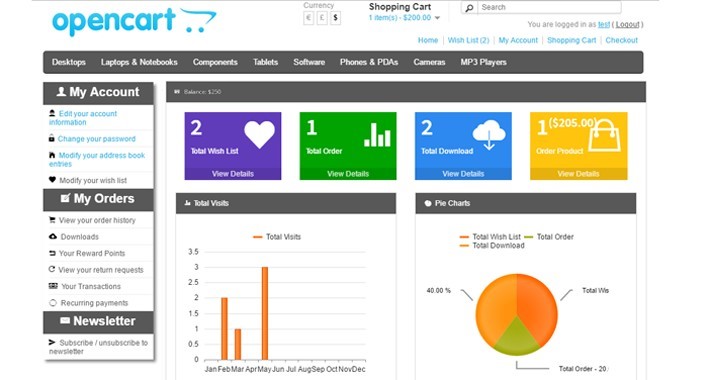Click the envelope icon in Newsletter header
Screen dimensions: 710x380
coord(65,320)
